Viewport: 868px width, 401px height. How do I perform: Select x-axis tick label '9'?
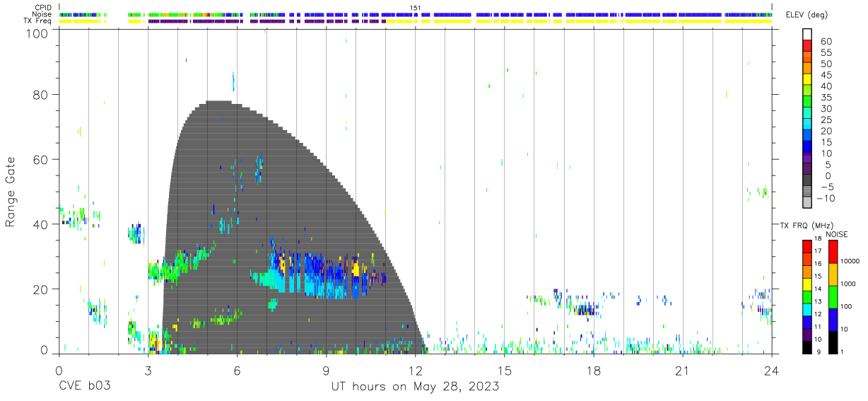(326, 371)
